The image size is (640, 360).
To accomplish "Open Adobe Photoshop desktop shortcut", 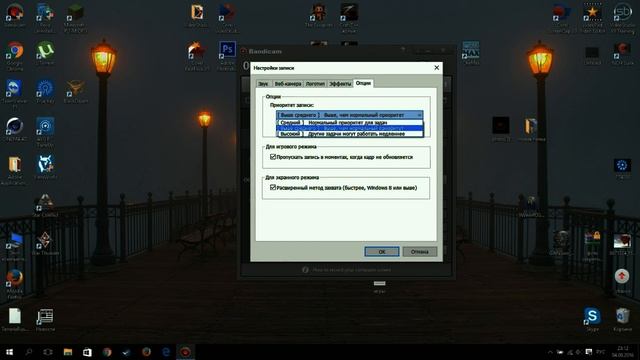I will tap(227, 55).
